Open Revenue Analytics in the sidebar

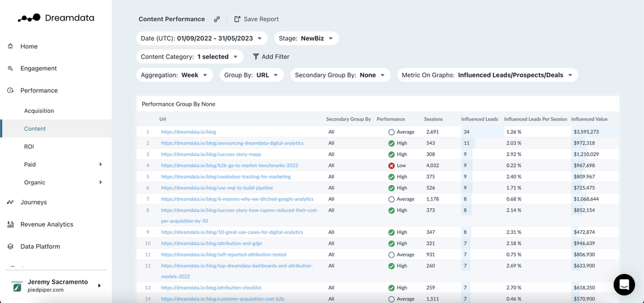pos(47,224)
